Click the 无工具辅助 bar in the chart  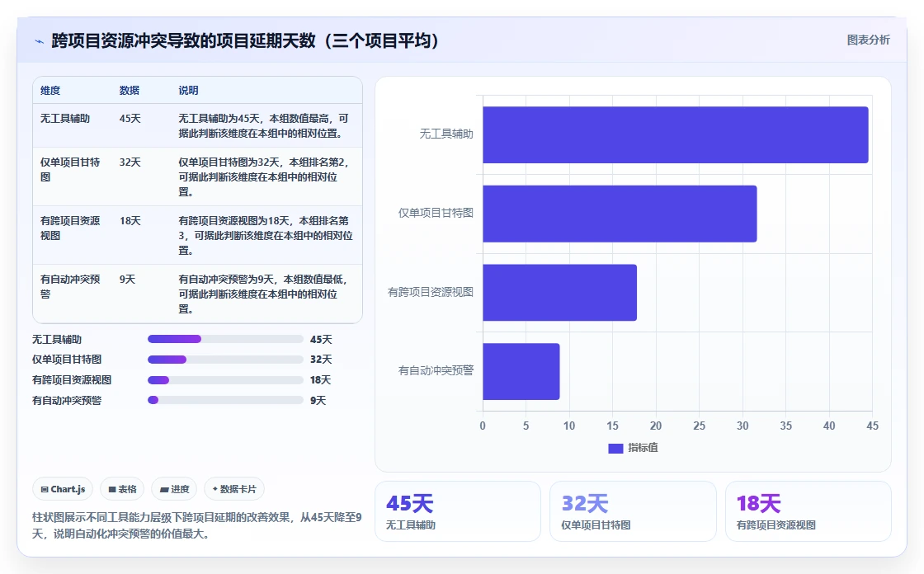click(676, 135)
